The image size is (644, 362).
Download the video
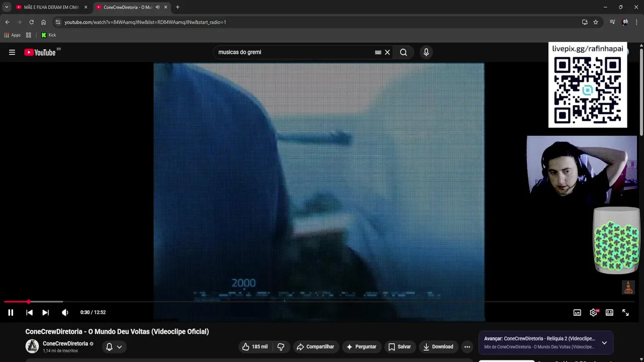(438, 346)
